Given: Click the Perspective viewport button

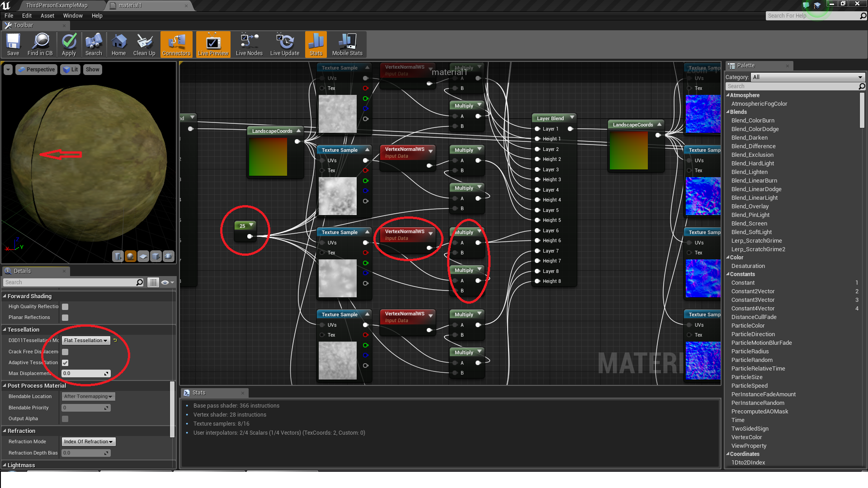Looking at the screenshot, I should click(37, 70).
